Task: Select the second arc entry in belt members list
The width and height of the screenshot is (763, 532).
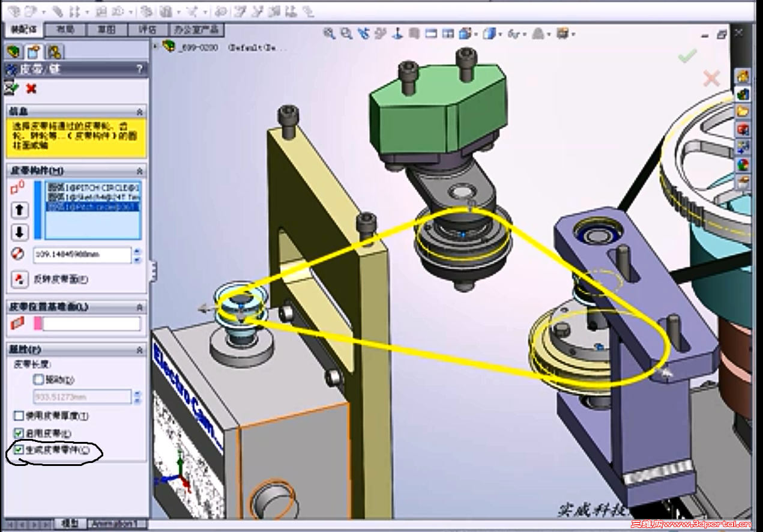Action: pyautogui.click(x=93, y=196)
